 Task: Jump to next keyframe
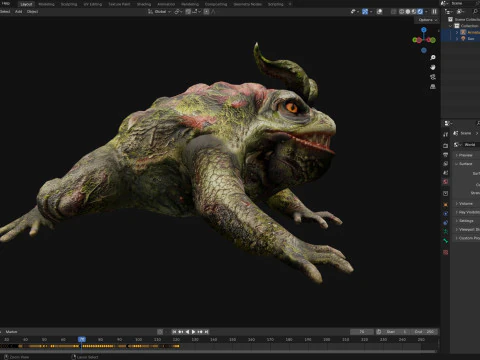tap(200, 332)
